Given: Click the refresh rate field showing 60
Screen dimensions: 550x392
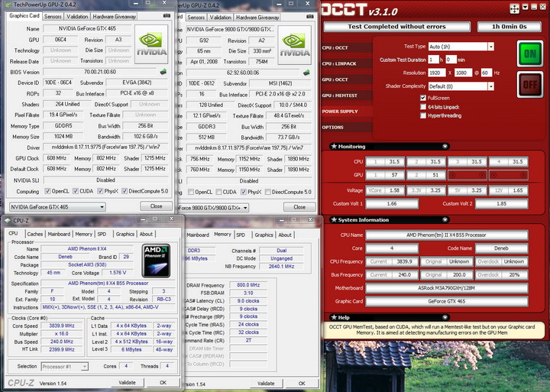Looking at the screenshot, I should click(x=486, y=73).
